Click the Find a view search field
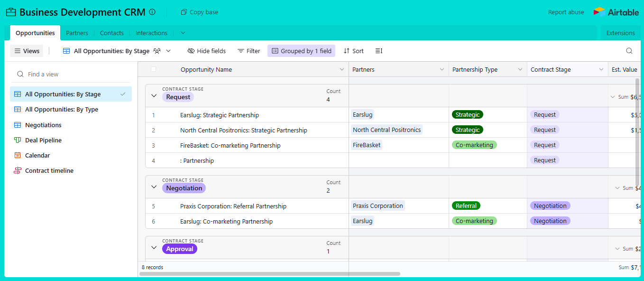This screenshot has height=281, width=644. [71, 74]
